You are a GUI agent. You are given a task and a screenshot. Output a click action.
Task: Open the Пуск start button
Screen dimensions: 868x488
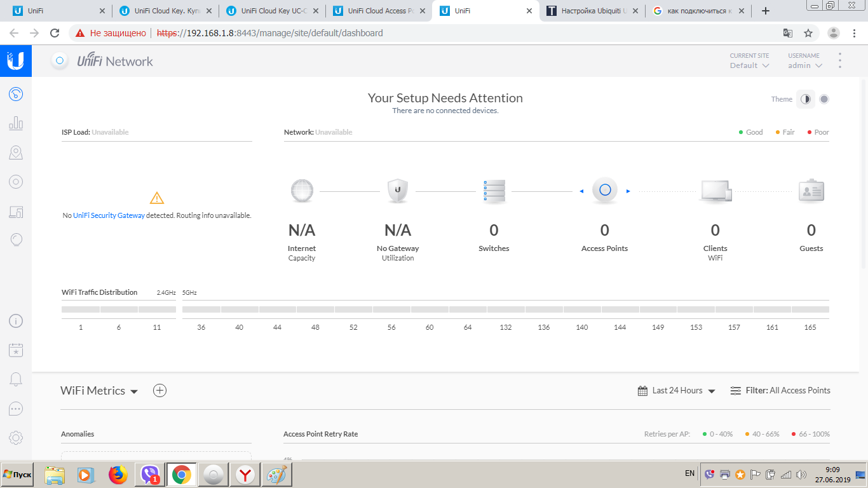[18, 475]
